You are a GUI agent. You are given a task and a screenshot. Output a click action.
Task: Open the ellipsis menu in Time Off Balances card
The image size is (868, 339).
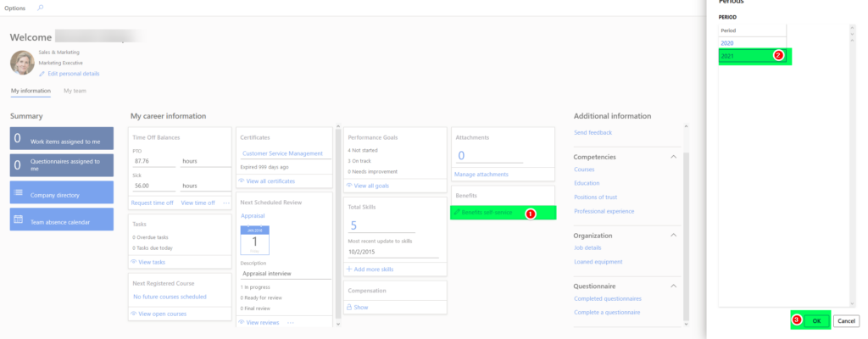point(225,203)
